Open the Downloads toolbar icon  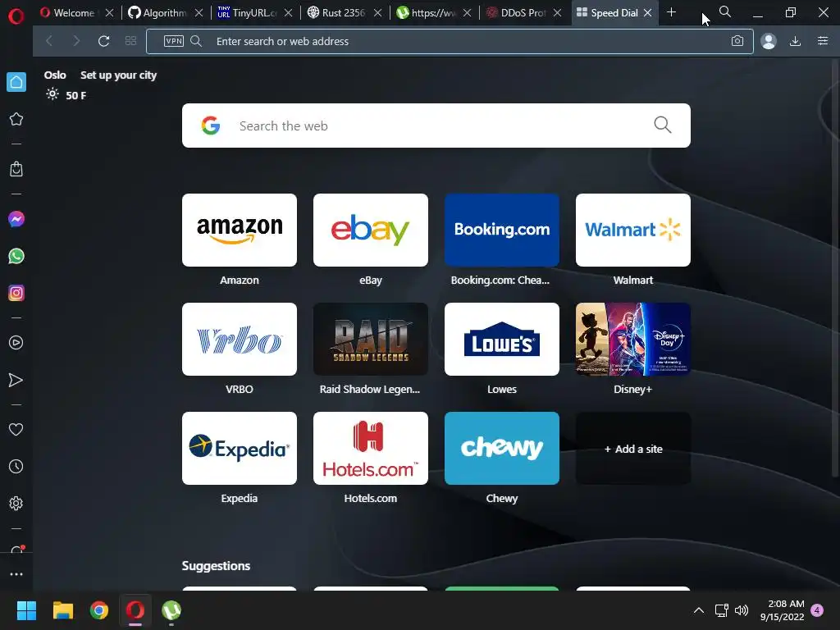point(795,41)
